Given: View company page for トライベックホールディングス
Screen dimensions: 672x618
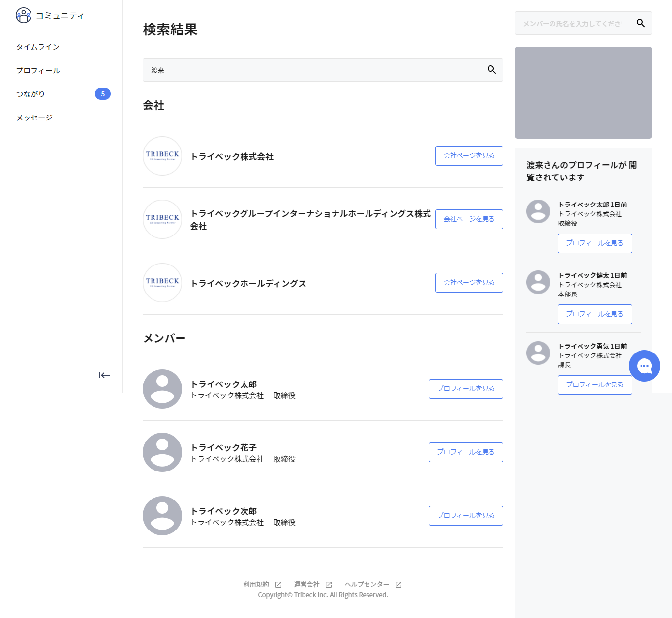Looking at the screenshot, I should click(469, 283).
